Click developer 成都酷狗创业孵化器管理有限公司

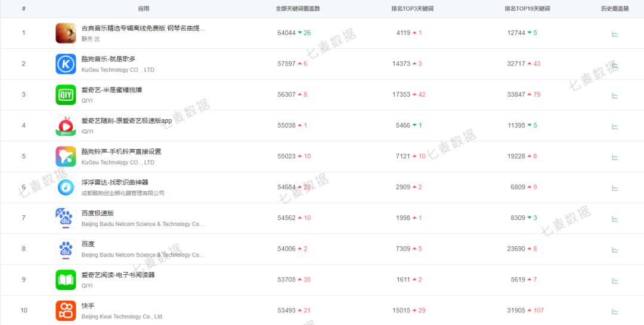[123, 193]
